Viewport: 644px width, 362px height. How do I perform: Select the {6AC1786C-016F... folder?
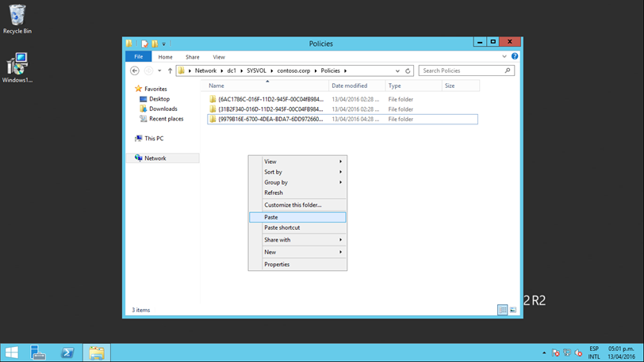[x=343, y=99]
